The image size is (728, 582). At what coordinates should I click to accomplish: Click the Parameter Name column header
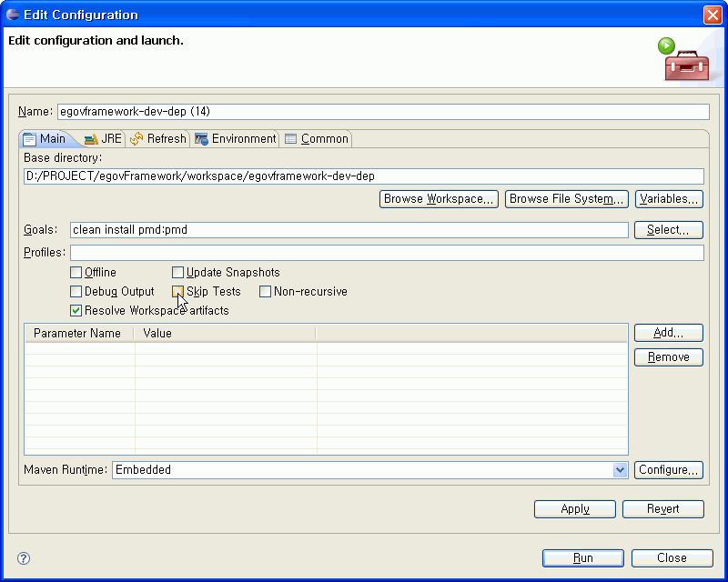click(78, 334)
